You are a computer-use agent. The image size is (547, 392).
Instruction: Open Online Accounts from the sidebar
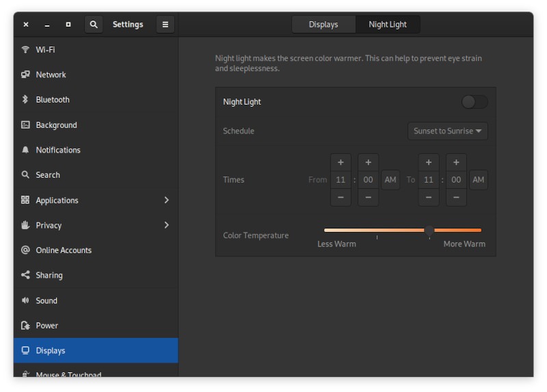click(x=64, y=250)
